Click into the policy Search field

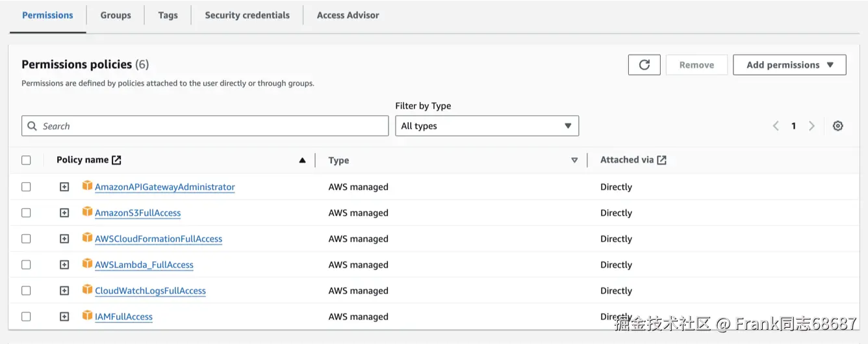[205, 126]
